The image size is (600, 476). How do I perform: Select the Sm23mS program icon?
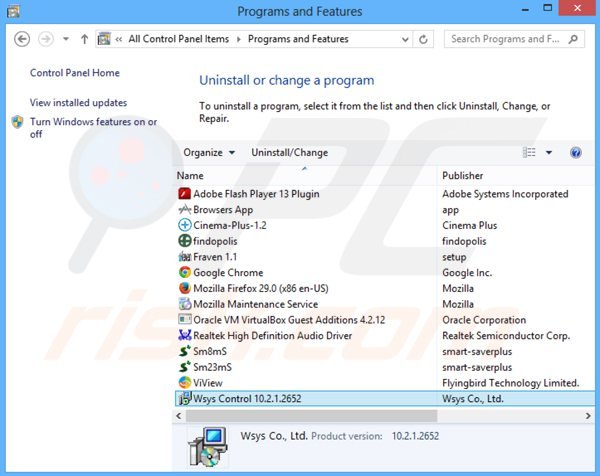coord(184,367)
